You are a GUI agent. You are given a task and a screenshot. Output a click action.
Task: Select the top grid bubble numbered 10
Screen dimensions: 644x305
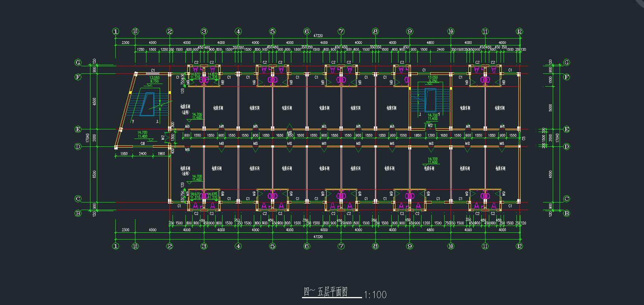tap(451, 31)
